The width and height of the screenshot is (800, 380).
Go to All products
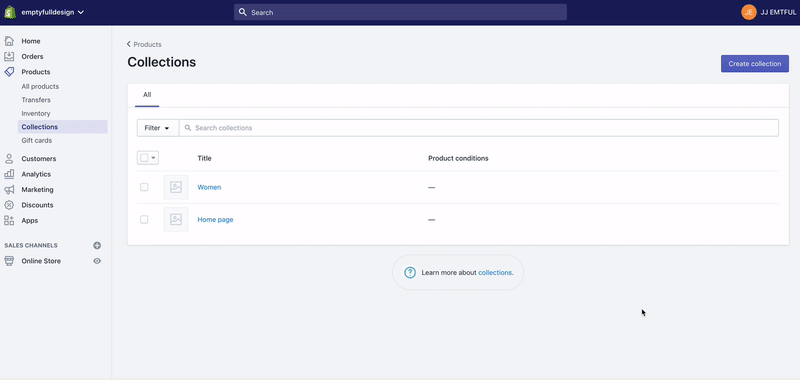[x=40, y=87]
